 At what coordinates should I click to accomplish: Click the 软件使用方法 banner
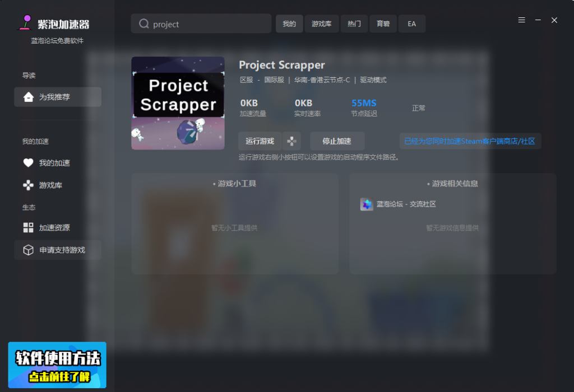coord(57,365)
